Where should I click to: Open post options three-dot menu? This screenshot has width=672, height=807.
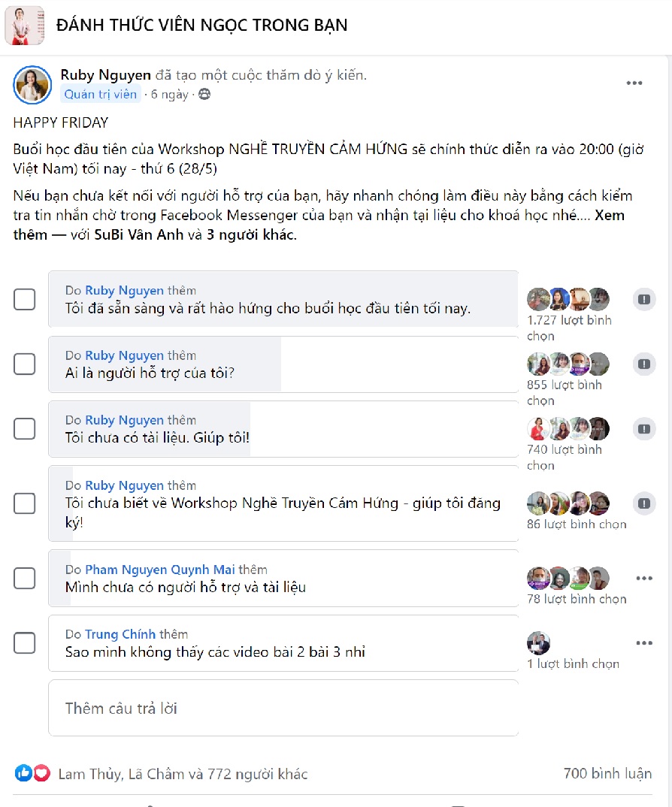pos(634,83)
